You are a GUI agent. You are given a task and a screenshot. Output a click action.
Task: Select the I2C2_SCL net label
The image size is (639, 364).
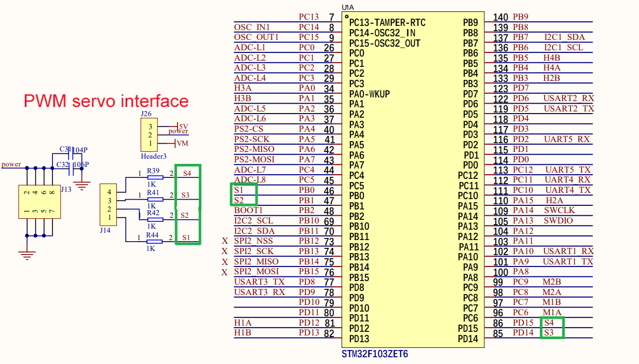click(253, 221)
